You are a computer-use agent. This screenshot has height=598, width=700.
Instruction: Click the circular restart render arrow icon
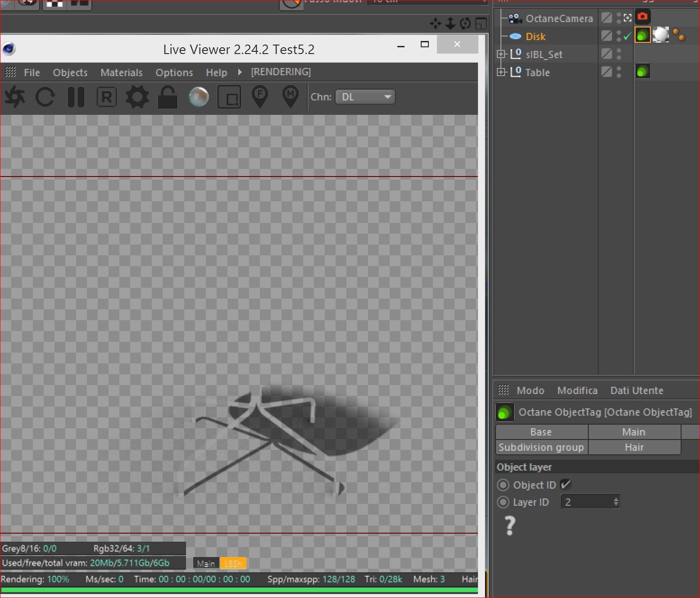point(45,97)
